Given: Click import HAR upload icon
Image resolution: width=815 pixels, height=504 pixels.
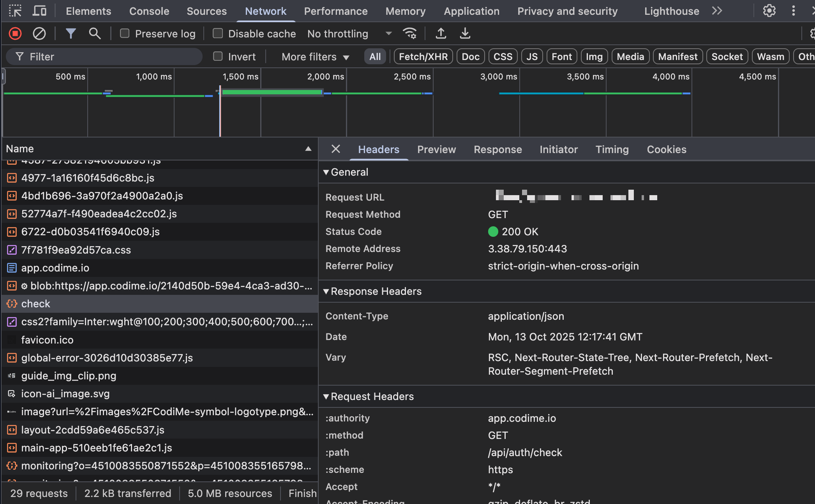Looking at the screenshot, I should tap(441, 34).
